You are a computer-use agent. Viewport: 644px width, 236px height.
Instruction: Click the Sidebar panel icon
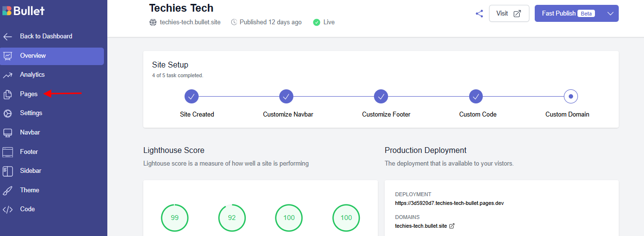click(8, 171)
